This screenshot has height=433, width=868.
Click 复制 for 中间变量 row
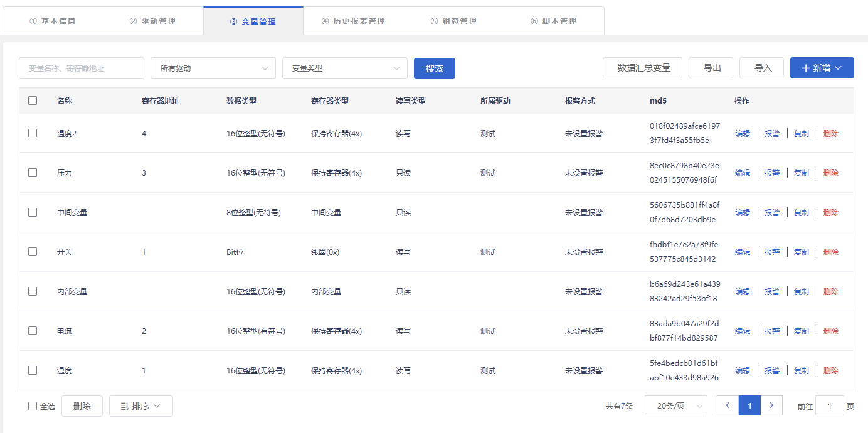click(x=802, y=213)
